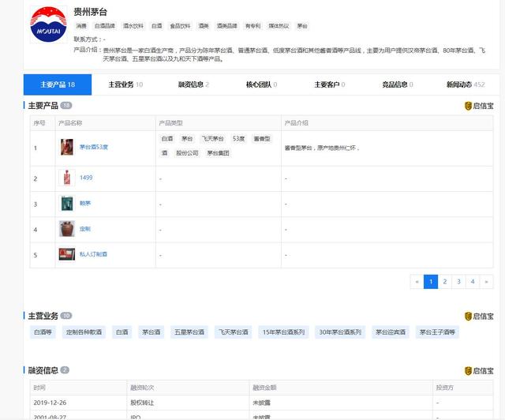Click the 有专利 company tag
The height and width of the screenshot is (420, 505).
(x=252, y=26)
